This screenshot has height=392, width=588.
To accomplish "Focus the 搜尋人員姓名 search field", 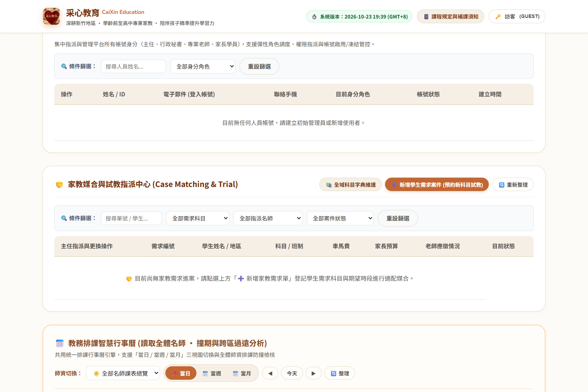I will (x=133, y=66).
